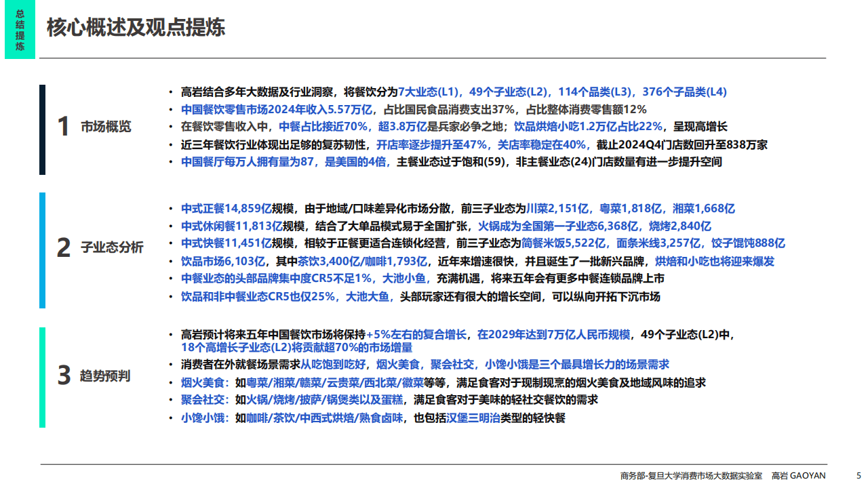
Task: Click the bullet before 中国餐饮零售市场 line
Action: (x=170, y=108)
